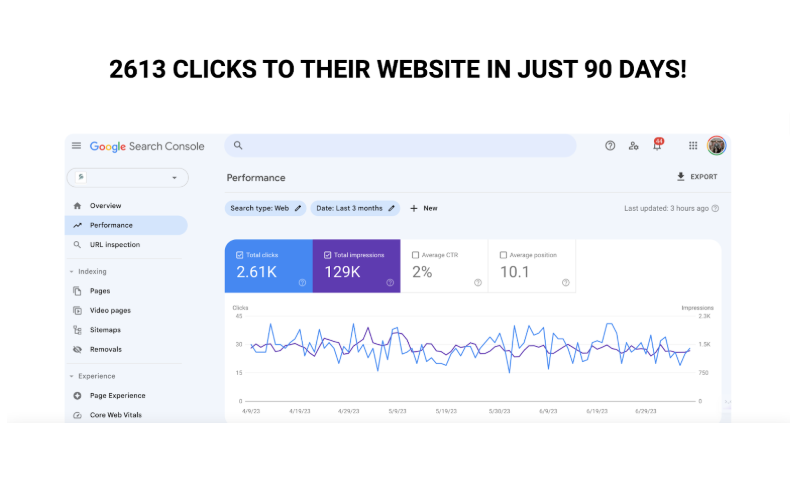Screen dimensions: 790x497
Task: Click the user profile avatar
Action: (716, 146)
